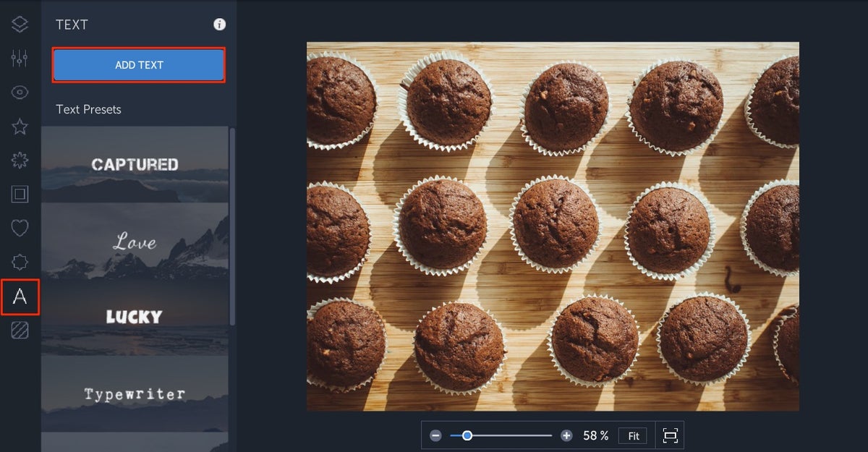Screen dimensions: 868x452
Task: Open the Adjust panel with sliders icon
Action: [20, 59]
